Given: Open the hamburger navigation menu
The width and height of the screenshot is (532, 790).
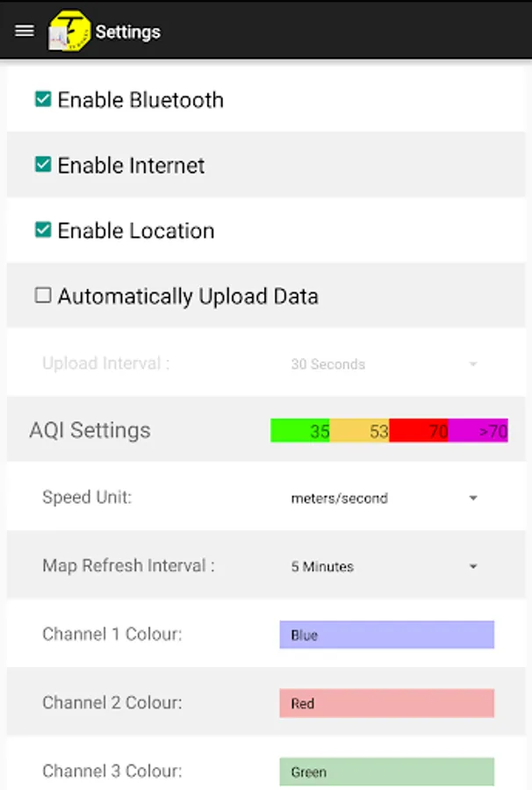Looking at the screenshot, I should [25, 32].
